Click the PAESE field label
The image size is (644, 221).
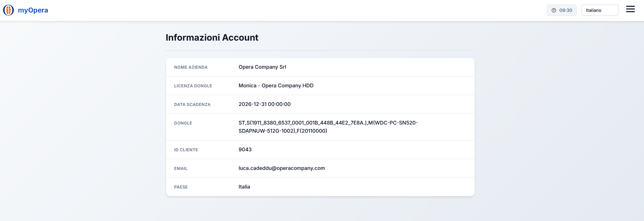coord(181,187)
